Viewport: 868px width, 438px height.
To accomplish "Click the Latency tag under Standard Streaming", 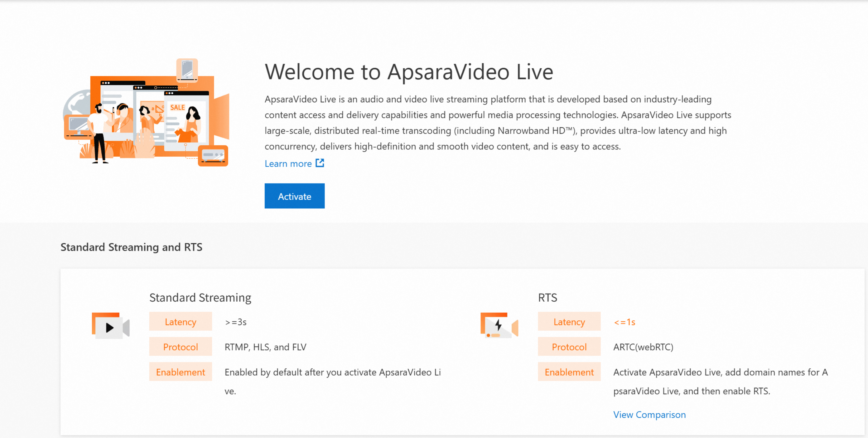I will 181,321.
